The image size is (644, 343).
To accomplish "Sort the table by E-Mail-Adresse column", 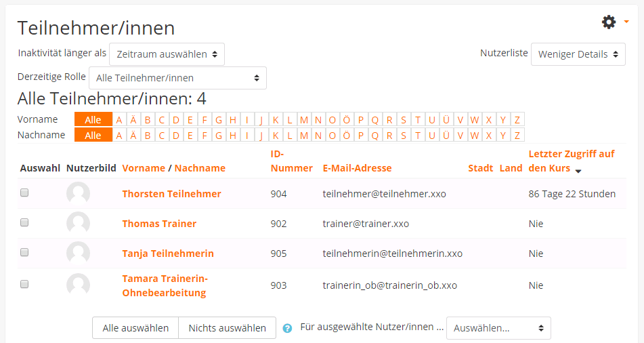I will 357,168.
